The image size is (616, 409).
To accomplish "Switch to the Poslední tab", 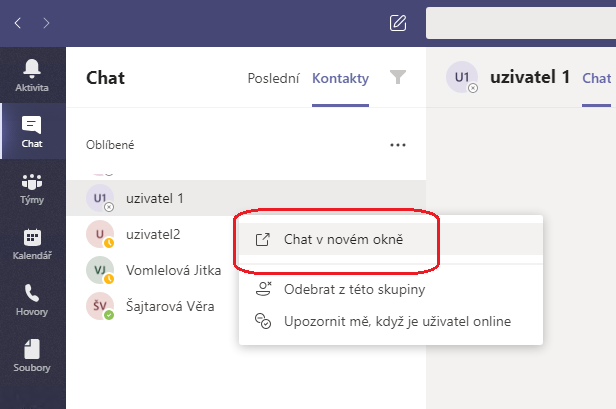I will (273, 78).
